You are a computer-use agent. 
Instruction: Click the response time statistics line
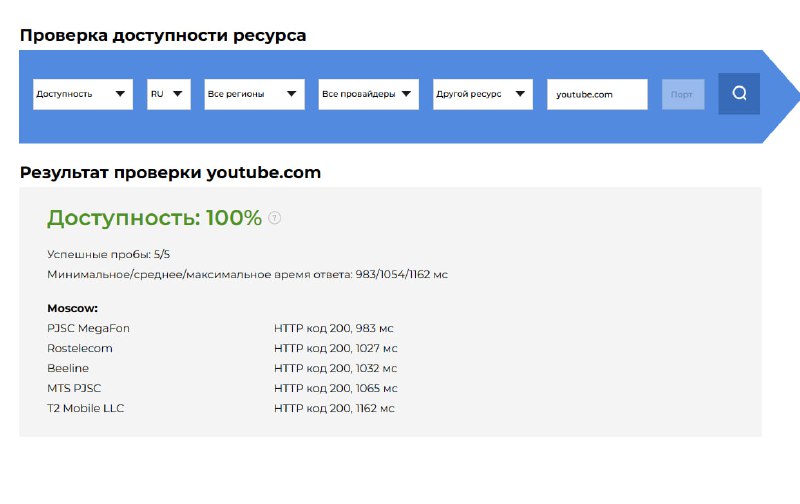tap(247, 274)
